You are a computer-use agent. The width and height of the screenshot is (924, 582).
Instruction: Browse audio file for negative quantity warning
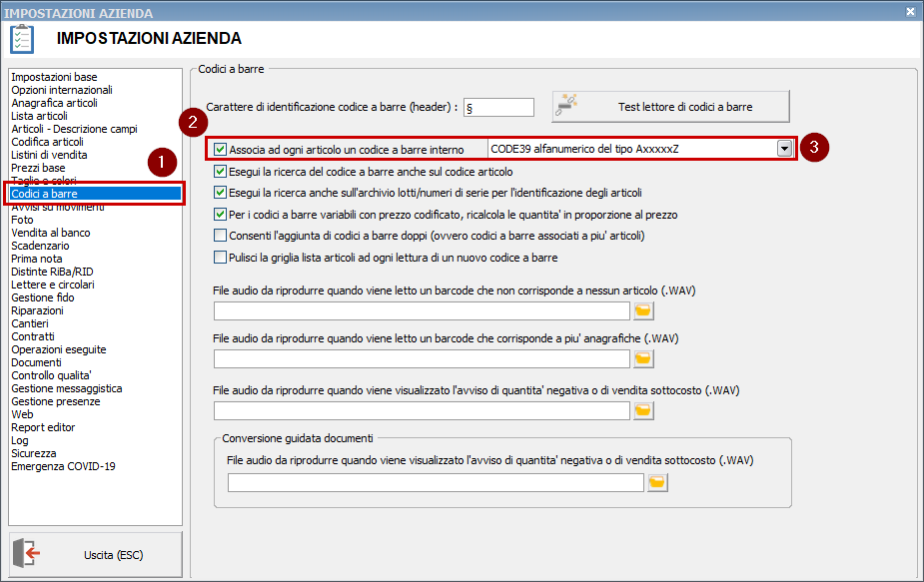643,409
